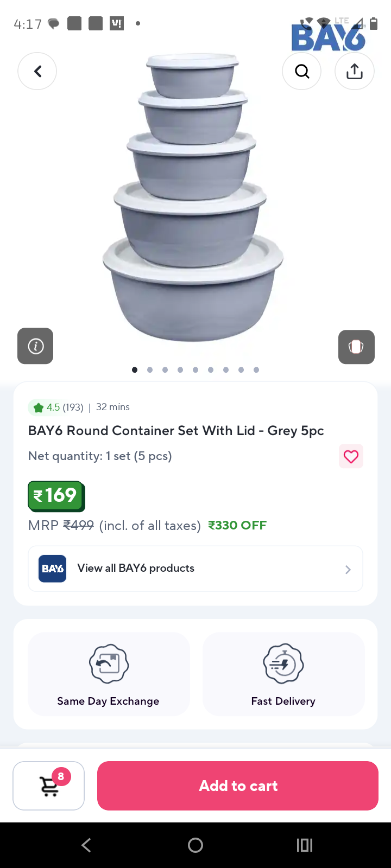Tap the share icon
Image resolution: width=391 pixels, height=868 pixels.
(355, 71)
